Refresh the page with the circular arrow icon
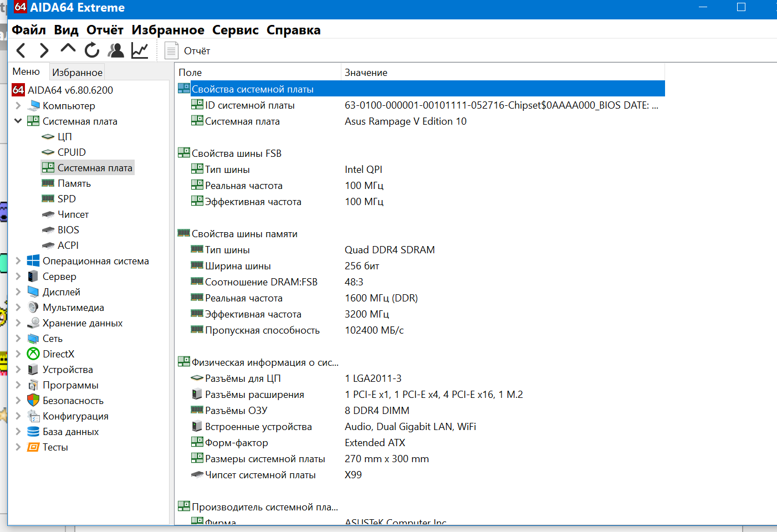Image resolution: width=777 pixels, height=532 pixels. tap(92, 50)
